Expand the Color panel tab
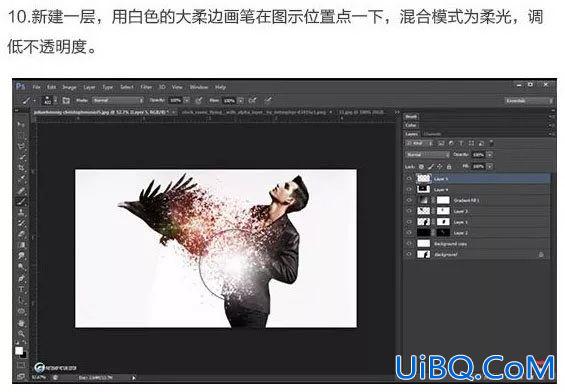The width and height of the screenshot is (565, 392). 411,125
